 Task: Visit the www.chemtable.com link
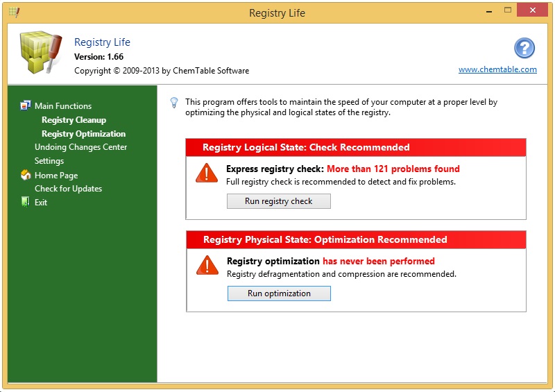497,69
